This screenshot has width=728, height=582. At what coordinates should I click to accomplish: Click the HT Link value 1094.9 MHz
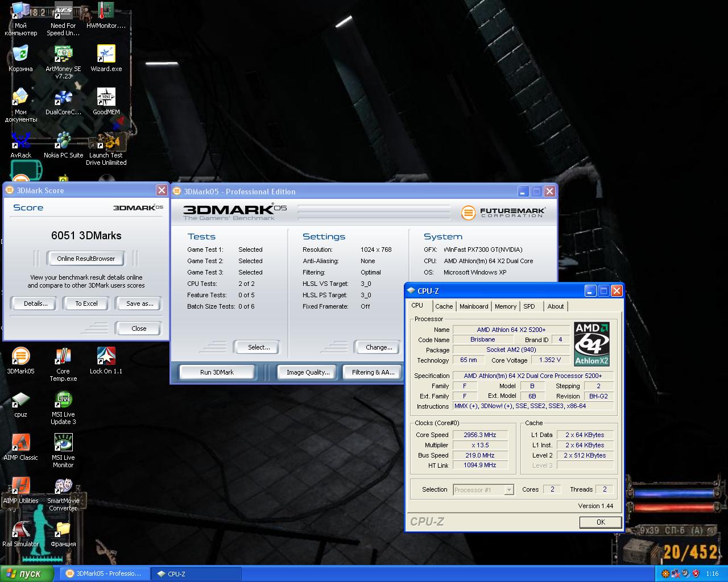point(480,465)
